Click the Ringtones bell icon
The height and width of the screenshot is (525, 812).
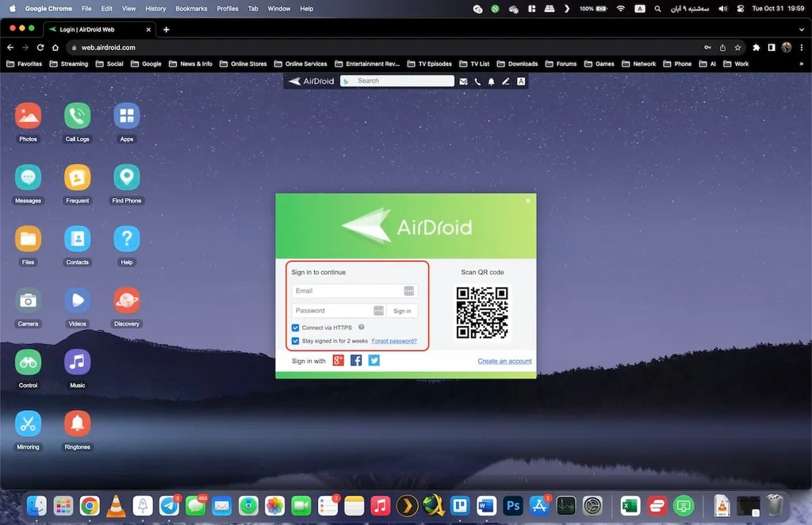point(77,424)
